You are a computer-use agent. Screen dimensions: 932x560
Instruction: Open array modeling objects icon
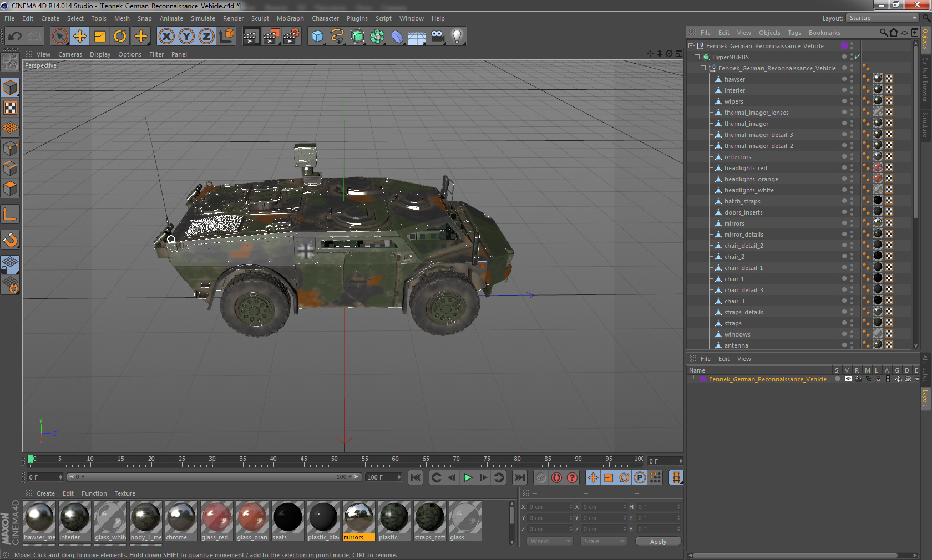[x=377, y=37]
